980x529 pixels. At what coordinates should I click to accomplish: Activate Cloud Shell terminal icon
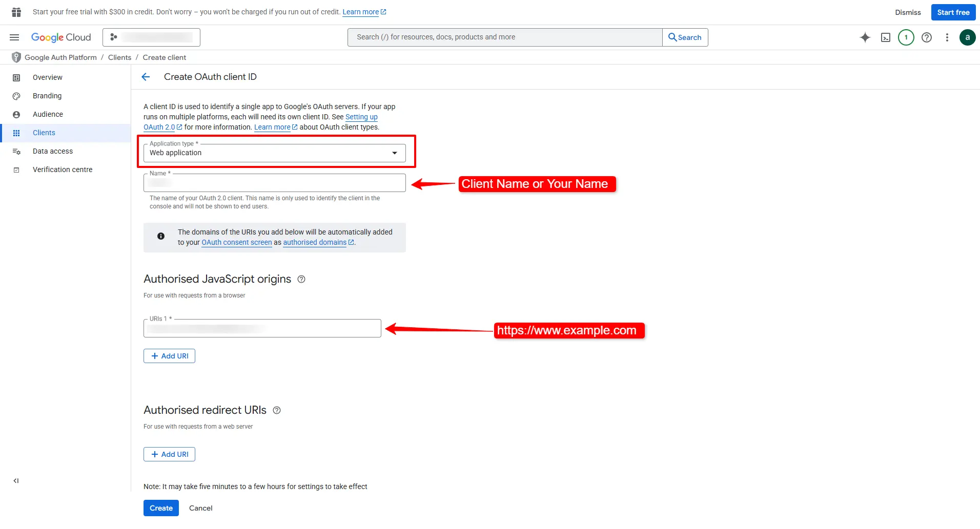click(x=886, y=37)
